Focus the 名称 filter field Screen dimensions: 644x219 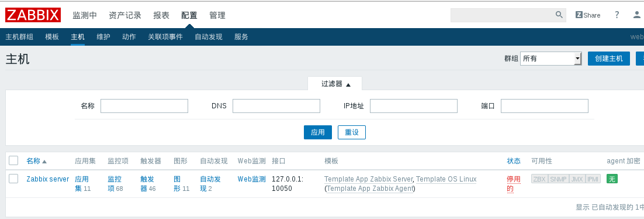coord(144,106)
